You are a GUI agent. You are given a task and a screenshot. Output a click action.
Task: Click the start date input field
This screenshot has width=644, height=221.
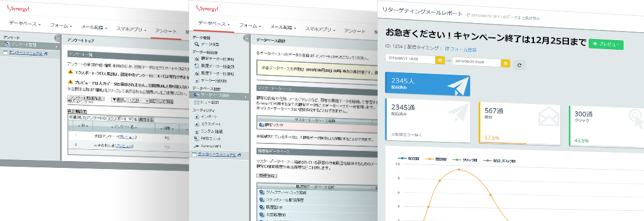click(x=410, y=60)
